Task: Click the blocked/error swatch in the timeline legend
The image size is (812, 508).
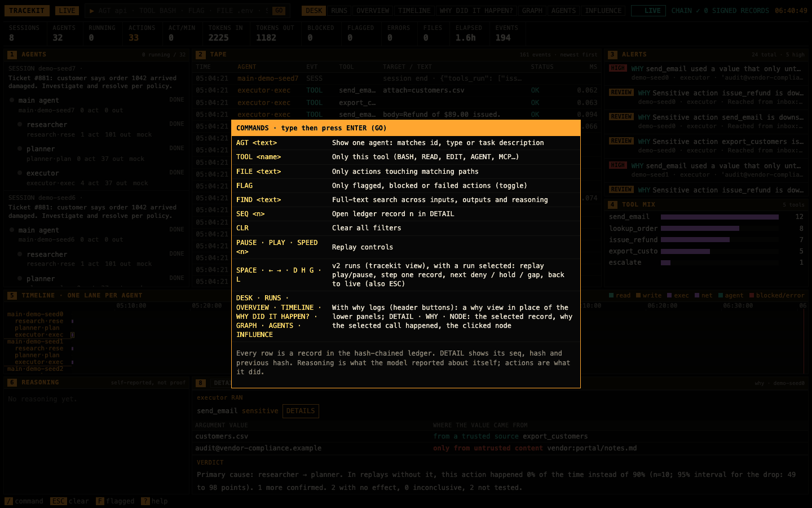Action: (752, 296)
